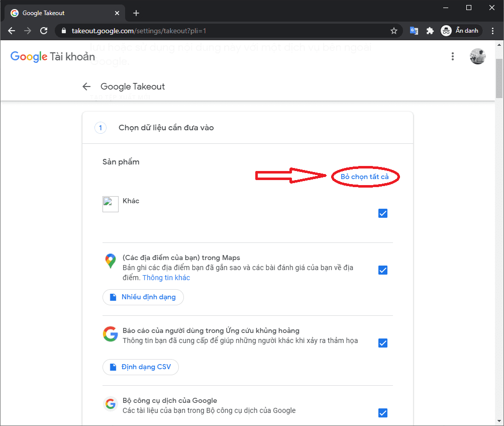Click the Nhiều định dạng button
The image size is (504, 426).
pyautogui.click(x=143, y=297)
